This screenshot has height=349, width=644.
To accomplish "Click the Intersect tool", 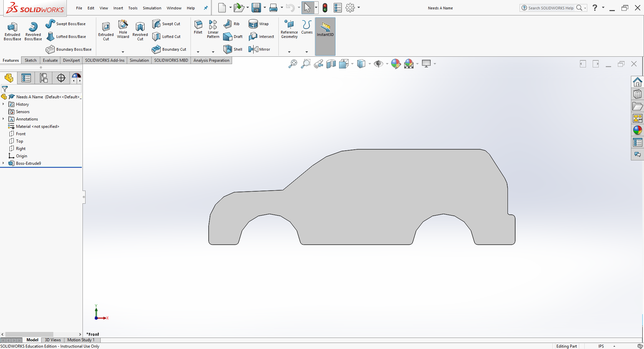I will click(261, 37).
